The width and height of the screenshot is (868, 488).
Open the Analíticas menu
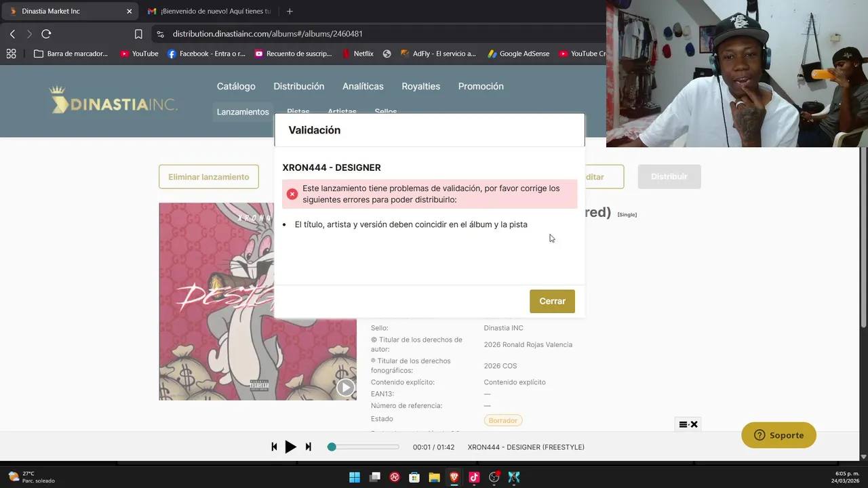tap(363, 86)
